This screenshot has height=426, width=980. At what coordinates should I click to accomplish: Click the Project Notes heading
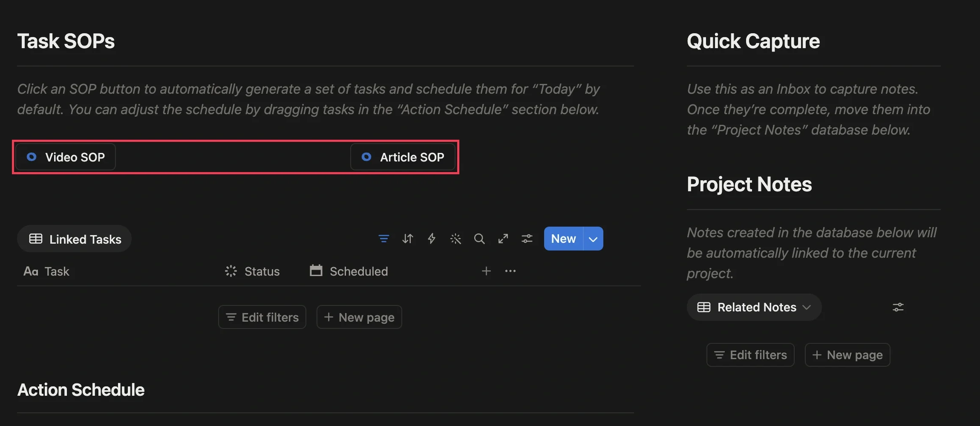(x=749, y=184)
